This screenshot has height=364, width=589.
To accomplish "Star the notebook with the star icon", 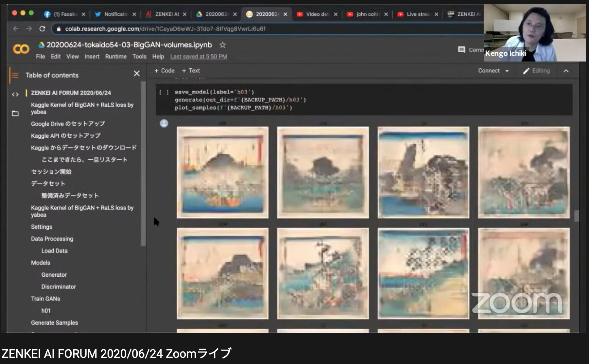I will [223, 45].
